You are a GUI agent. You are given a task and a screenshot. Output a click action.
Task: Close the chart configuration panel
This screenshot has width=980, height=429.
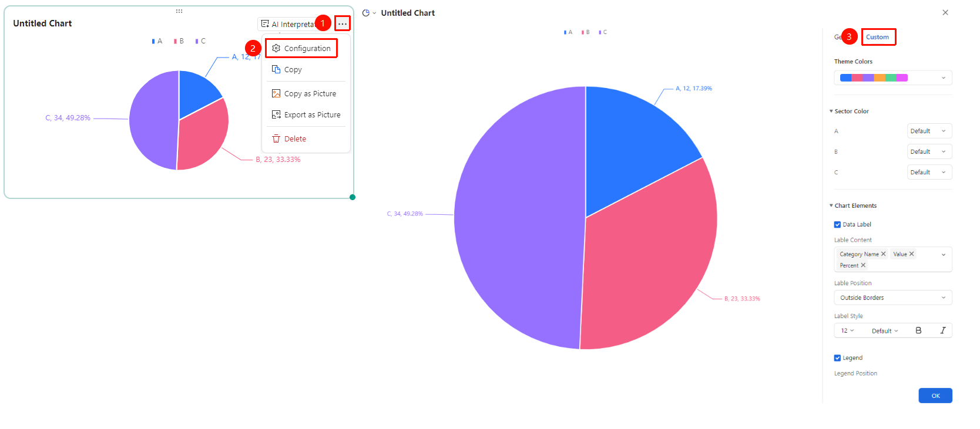(x=945, y=12)
